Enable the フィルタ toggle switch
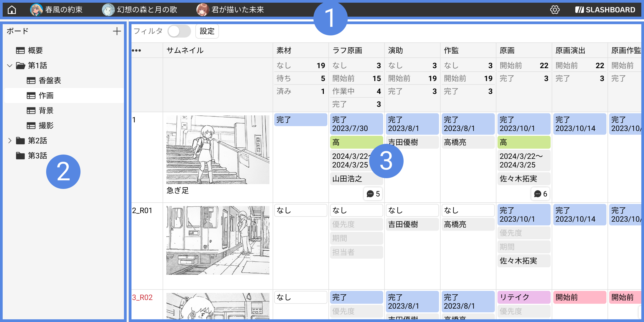The height and width of the screenshot is (322, 644). pos(179,31)
